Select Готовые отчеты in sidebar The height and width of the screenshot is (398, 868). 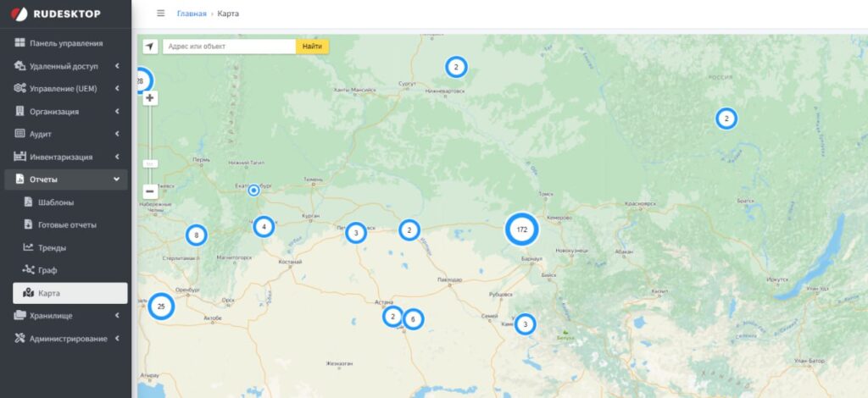click(66, 225)
